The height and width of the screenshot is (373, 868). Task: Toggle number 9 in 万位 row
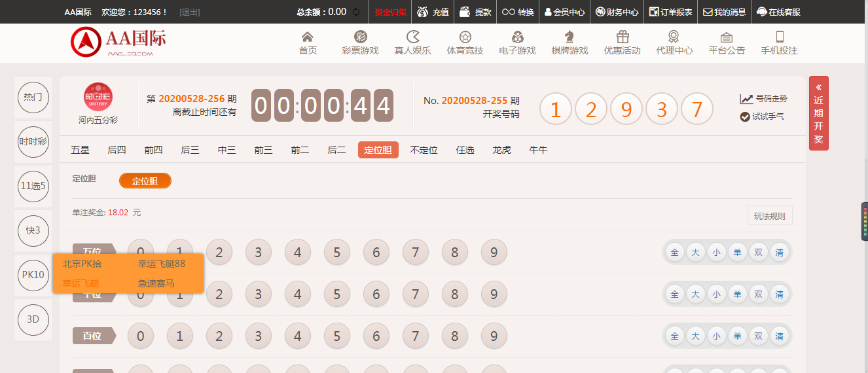click(x=494, y=253)
